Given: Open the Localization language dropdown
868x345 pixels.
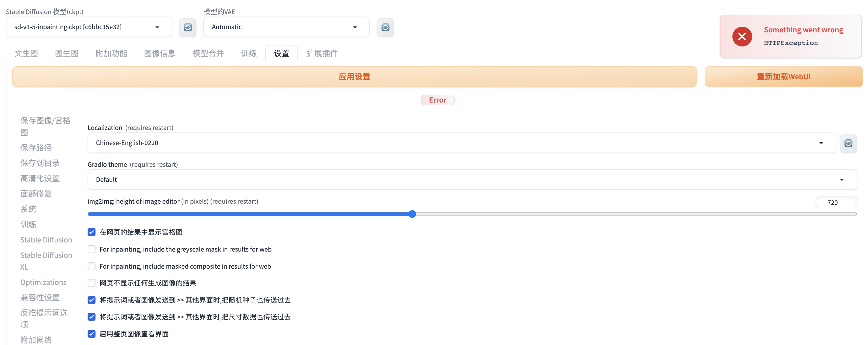Looking at the screenshot, I should tap(461, 143).
